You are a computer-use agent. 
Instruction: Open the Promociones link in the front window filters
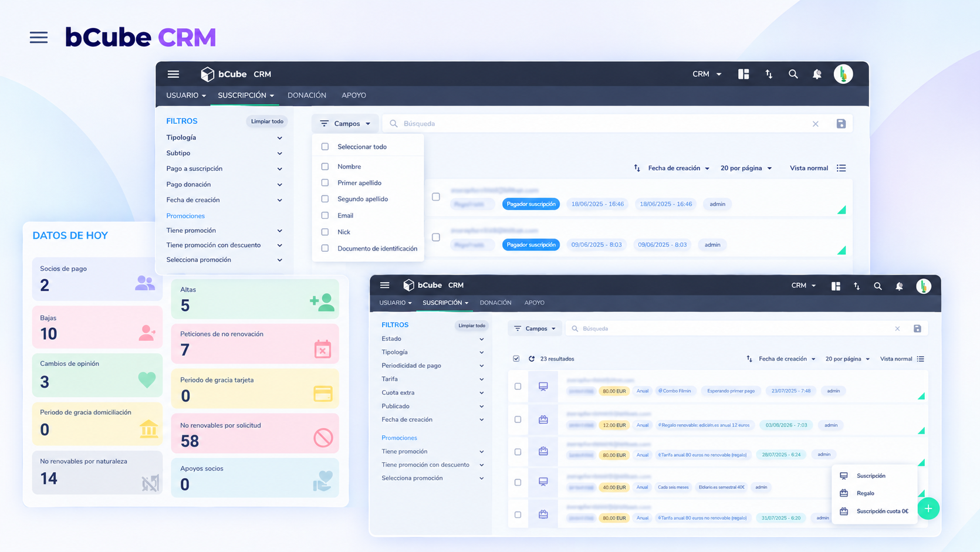coord(399,438)
